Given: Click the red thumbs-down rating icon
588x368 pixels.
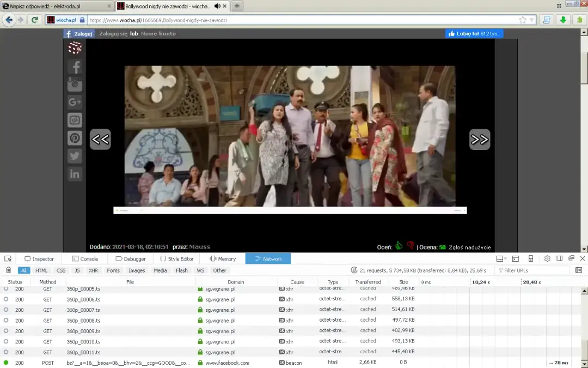Looking at the screenshot, I should [x=411, y=246].
